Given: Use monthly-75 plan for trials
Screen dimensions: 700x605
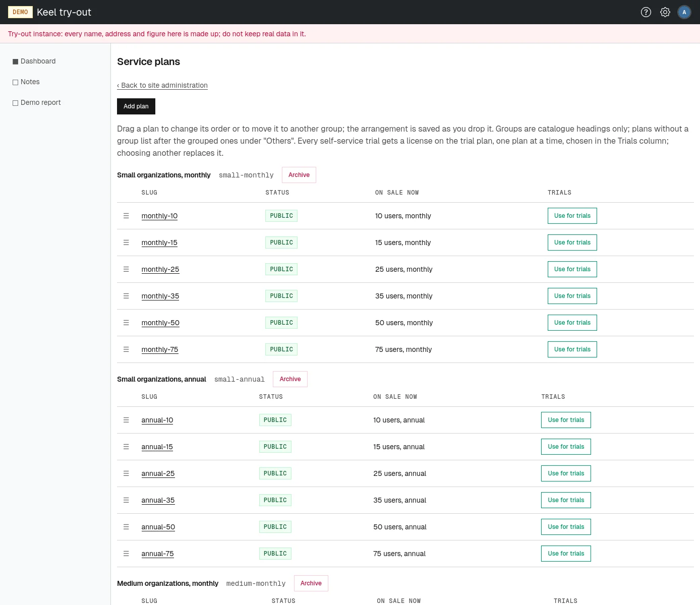Looking at the screenshot, I should 572,349.
